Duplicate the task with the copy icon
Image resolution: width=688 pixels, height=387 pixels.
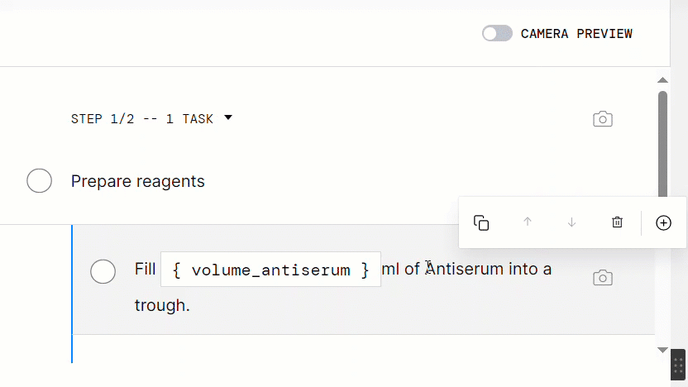[x=481, y=223]
